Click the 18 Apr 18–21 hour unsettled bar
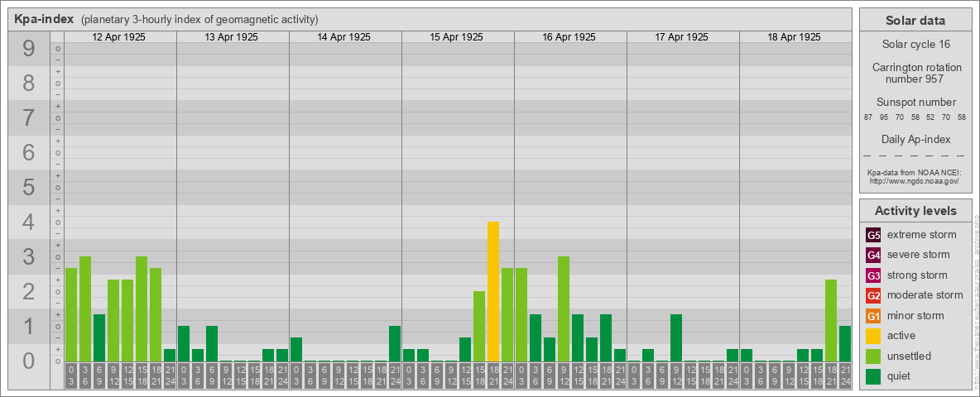The width and height of the screenshot is (980, 397). pyautogui.click(x=831, y=320)
